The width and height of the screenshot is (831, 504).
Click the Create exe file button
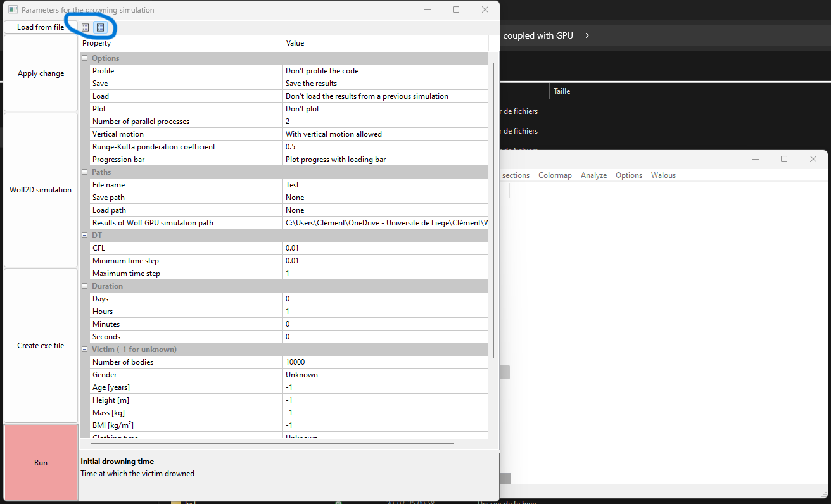point(41,346)
